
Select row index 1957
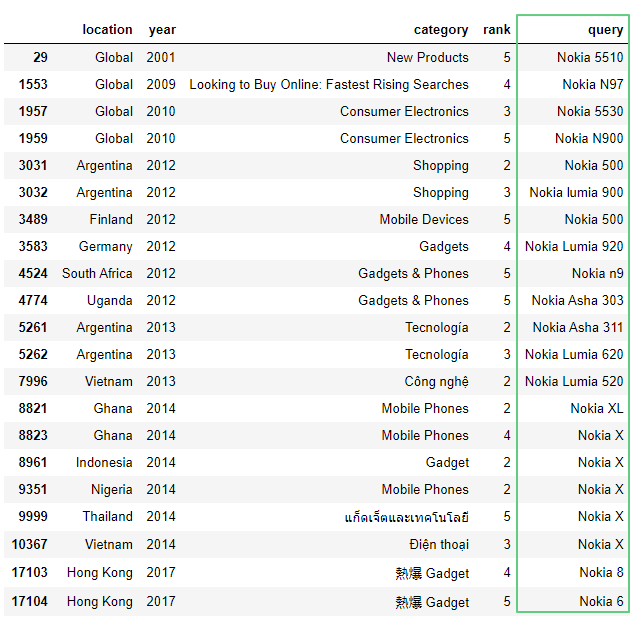pos(33,111)
